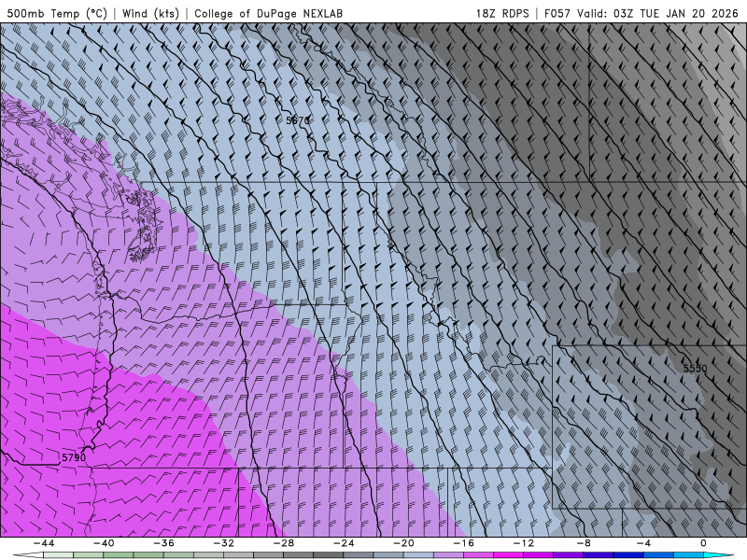Click the -32 colorbar tick label
The image size is (747, 560).
[224, 543]
